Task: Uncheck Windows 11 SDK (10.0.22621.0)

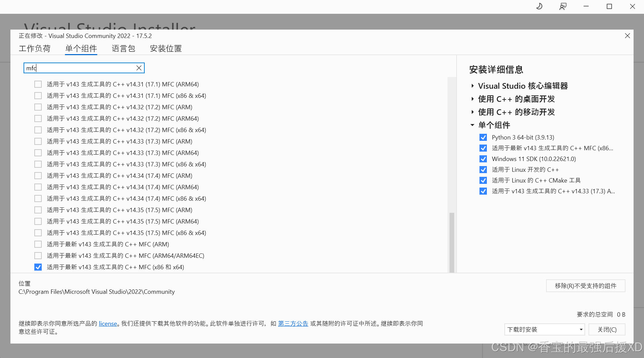Action: pos(483,159)
